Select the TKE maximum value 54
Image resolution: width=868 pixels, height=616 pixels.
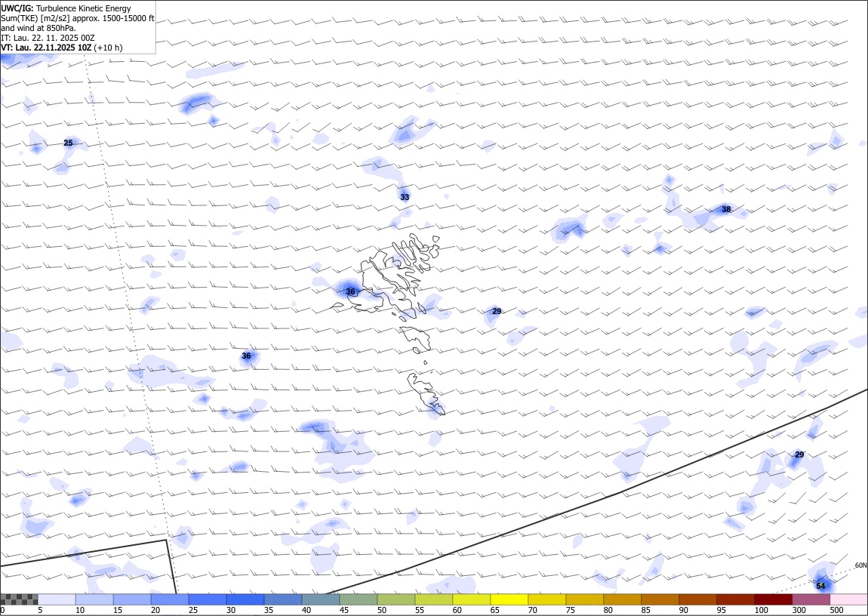pyautogui.click(x=820, y=586)
